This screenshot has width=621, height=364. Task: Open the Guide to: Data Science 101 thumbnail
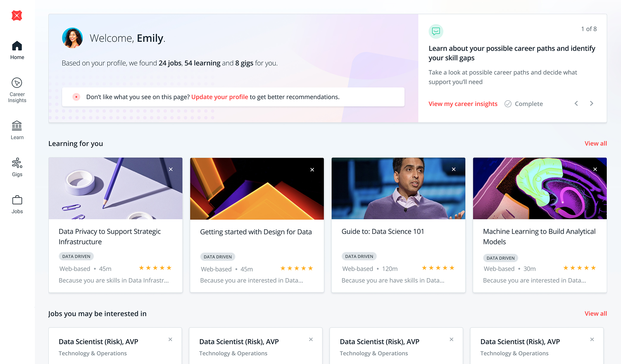[398, 188]
